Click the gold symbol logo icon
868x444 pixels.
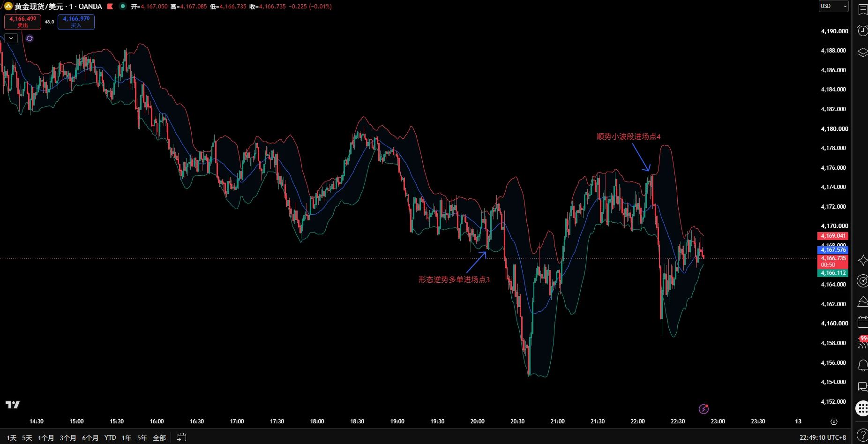coord(8,7)
